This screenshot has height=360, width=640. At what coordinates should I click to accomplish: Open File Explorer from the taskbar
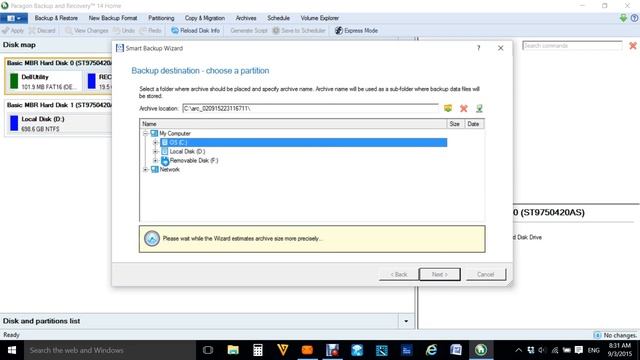pos(233,350)
